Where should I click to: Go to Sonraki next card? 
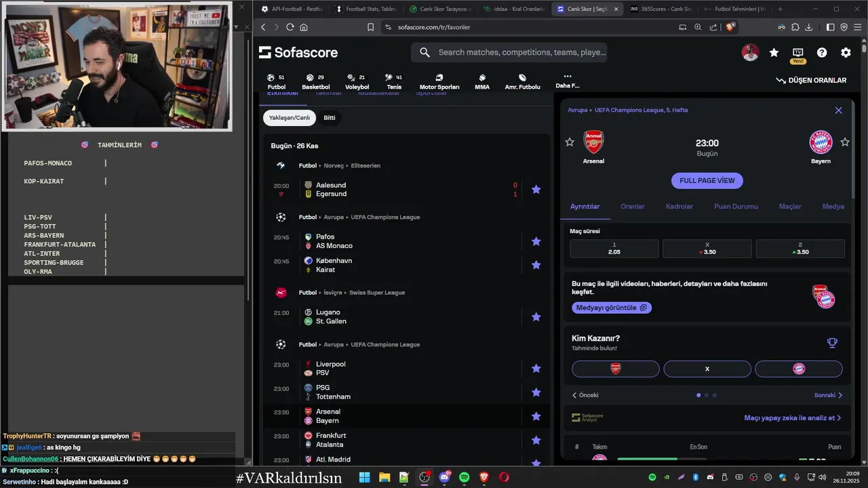point(829,395)
